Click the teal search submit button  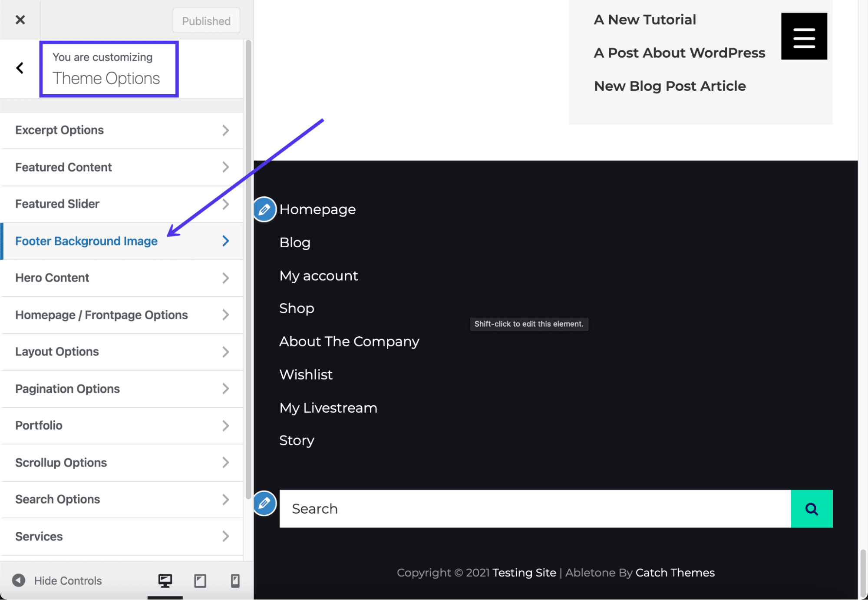[812, 508]
